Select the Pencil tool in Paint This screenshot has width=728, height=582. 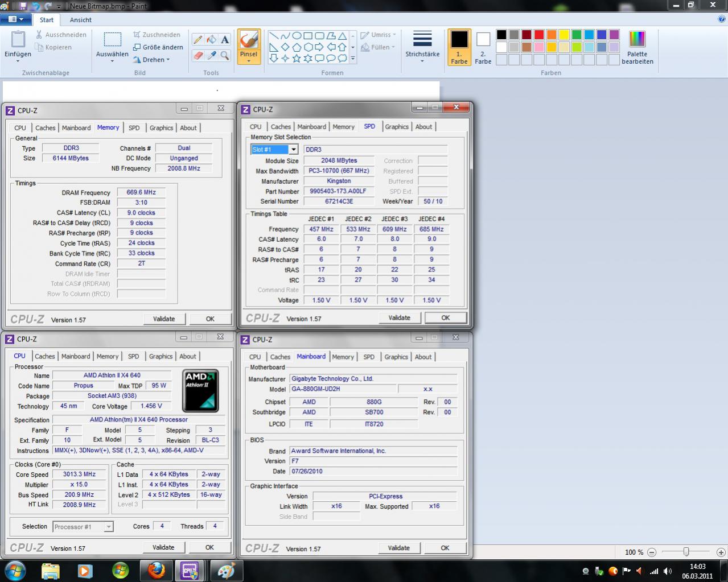(x=198, y=40)
